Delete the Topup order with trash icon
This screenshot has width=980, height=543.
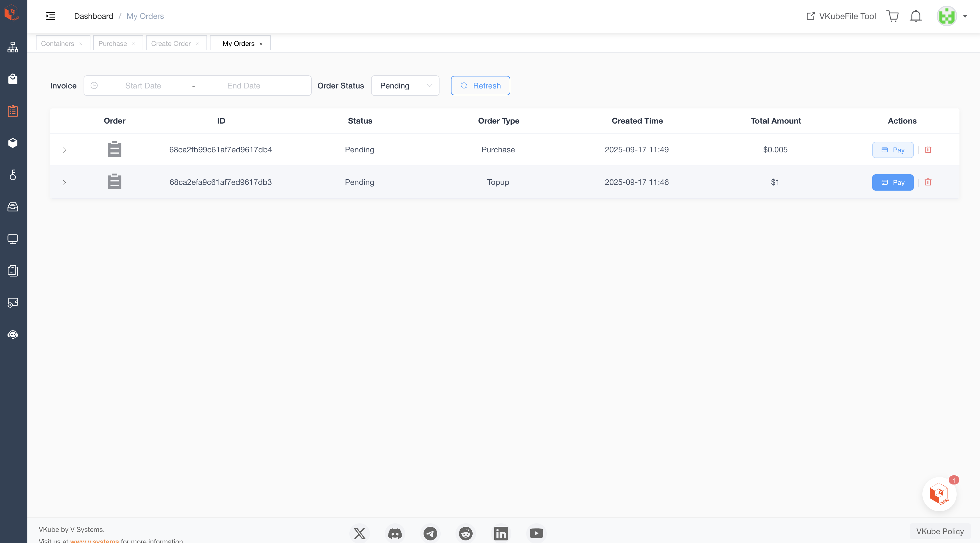point(928,182)
